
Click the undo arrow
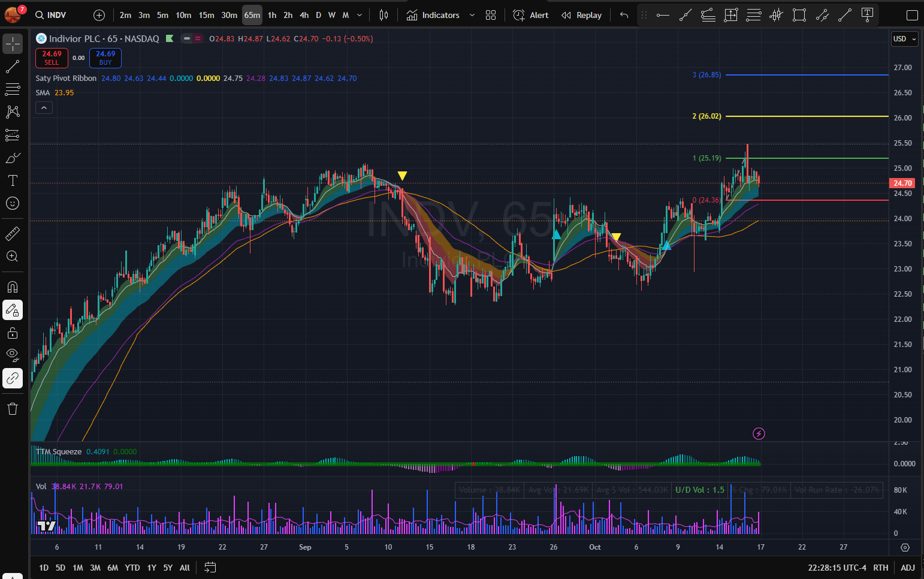(624, 15)
